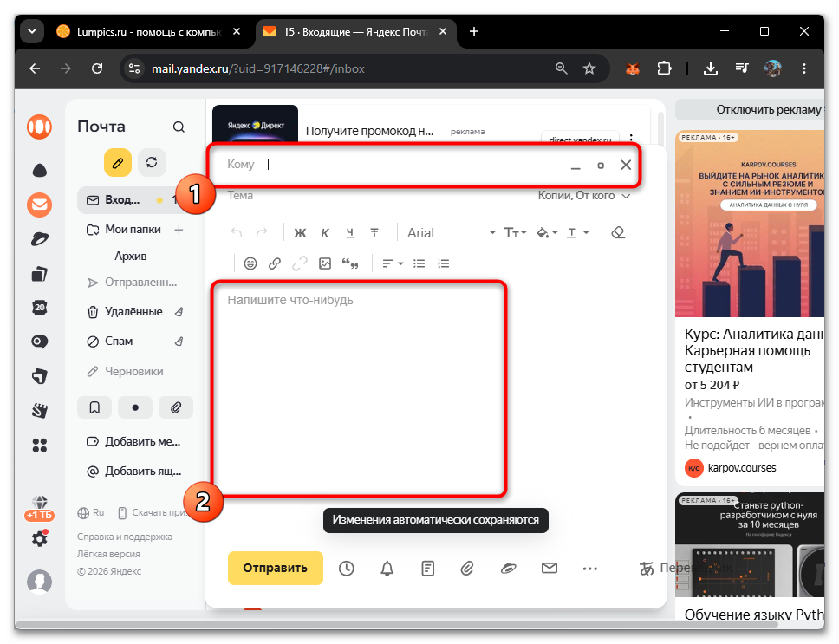Screen dimensions: 839x644
Task: Refresh mail with the sync icon
Action: pos(152,163)
